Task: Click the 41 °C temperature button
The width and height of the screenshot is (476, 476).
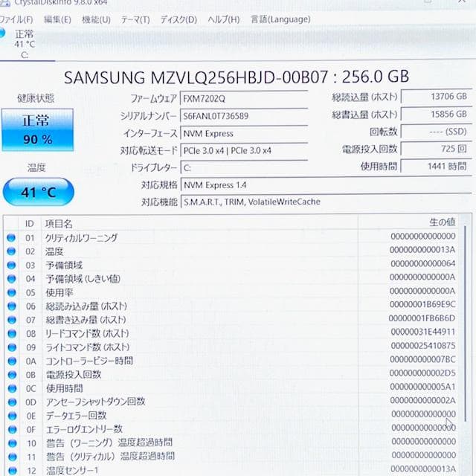Action: 38,192
